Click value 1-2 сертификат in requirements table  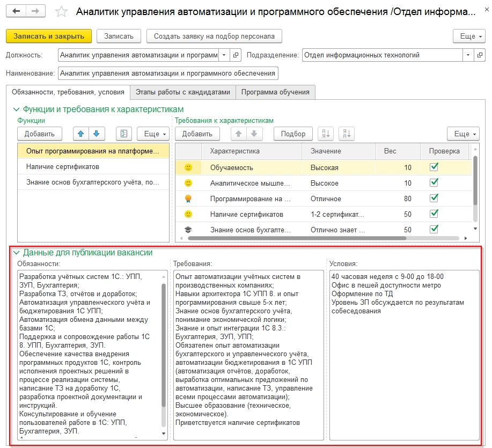coord(337,215)
